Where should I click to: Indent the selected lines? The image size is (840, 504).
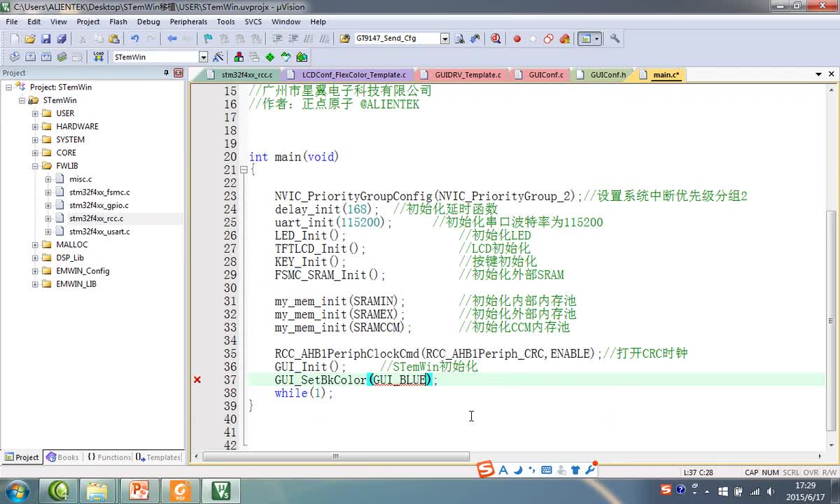coord(277,38)
